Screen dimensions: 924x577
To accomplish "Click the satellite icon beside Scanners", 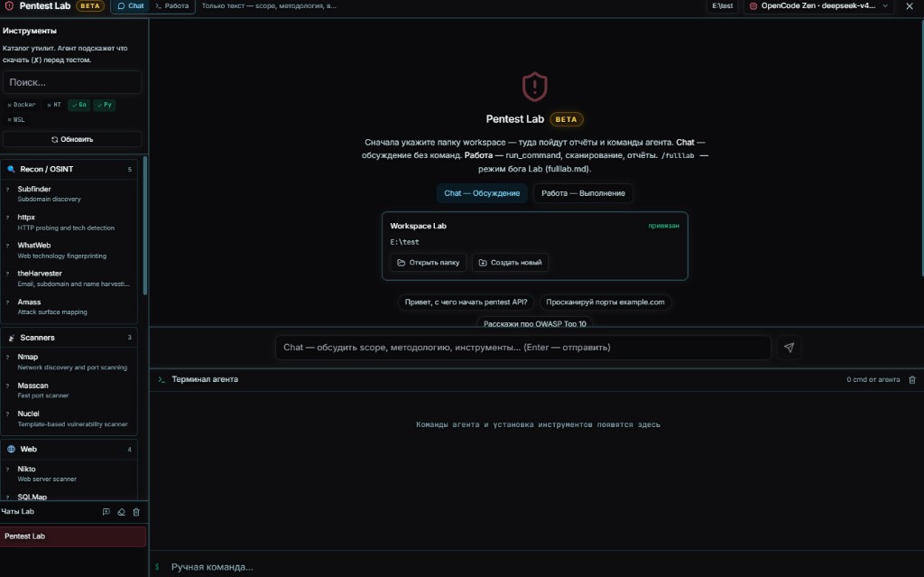I will [x=11, y=338].
